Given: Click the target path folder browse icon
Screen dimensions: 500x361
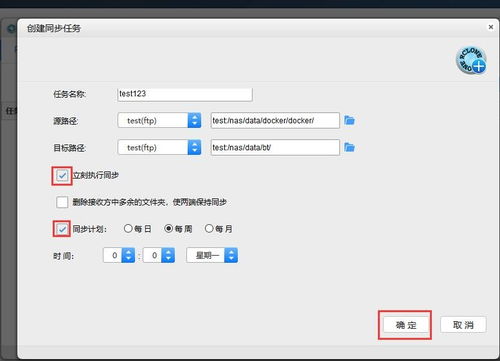Looking at the screenshot, I should tap(349, 147).
